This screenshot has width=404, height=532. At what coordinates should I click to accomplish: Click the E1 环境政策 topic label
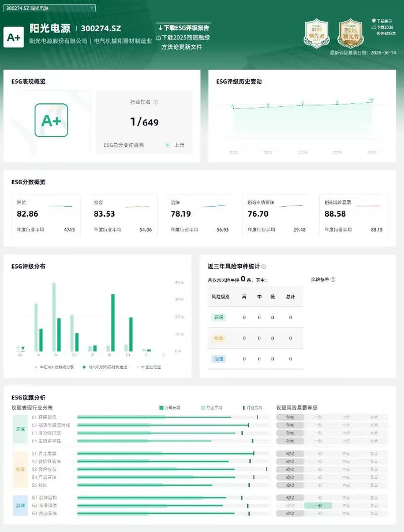click(x=44, y=417)
